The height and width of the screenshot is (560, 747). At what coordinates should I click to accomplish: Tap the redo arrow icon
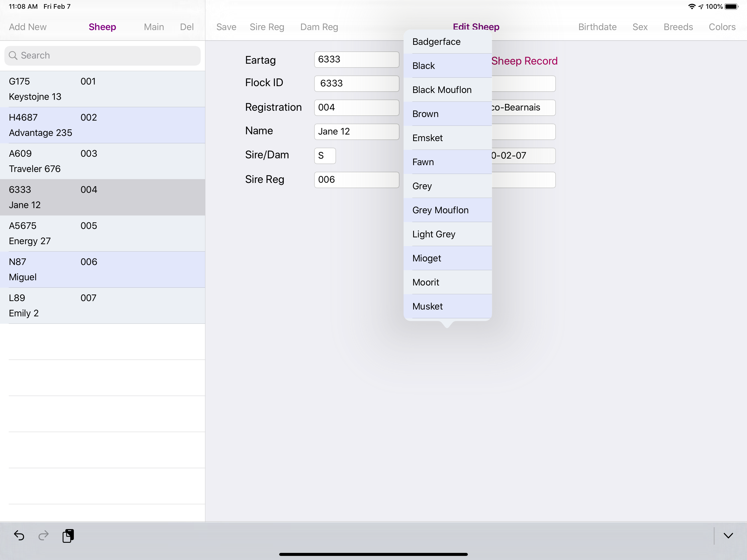click(43, 535)
